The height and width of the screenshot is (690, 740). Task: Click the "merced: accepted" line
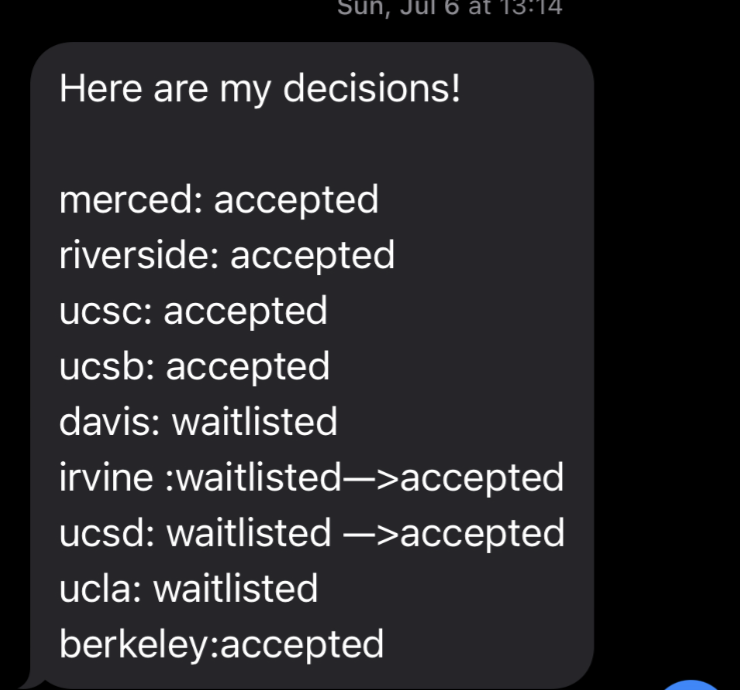pos(219,200)
